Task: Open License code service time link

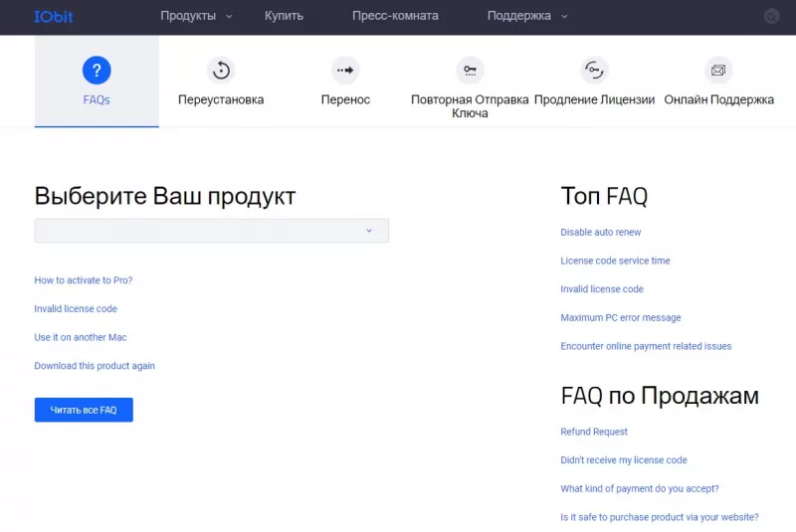Action: [x=615, y=261]
